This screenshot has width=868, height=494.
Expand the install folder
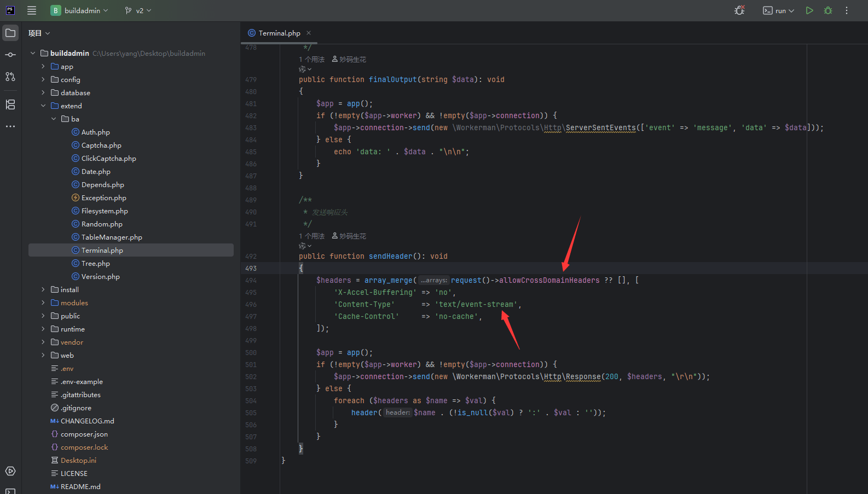point(43,289)
